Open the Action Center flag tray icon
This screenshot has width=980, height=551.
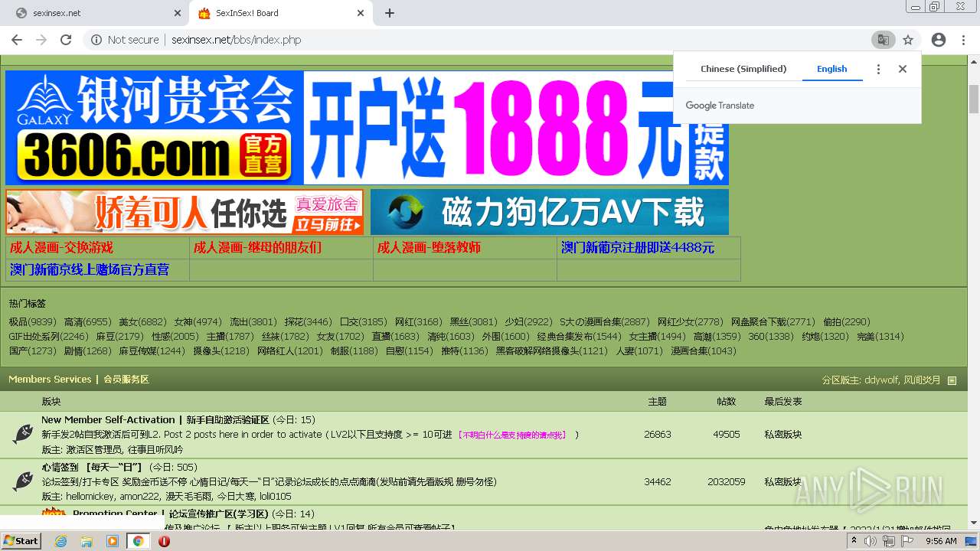click(907, 541)
